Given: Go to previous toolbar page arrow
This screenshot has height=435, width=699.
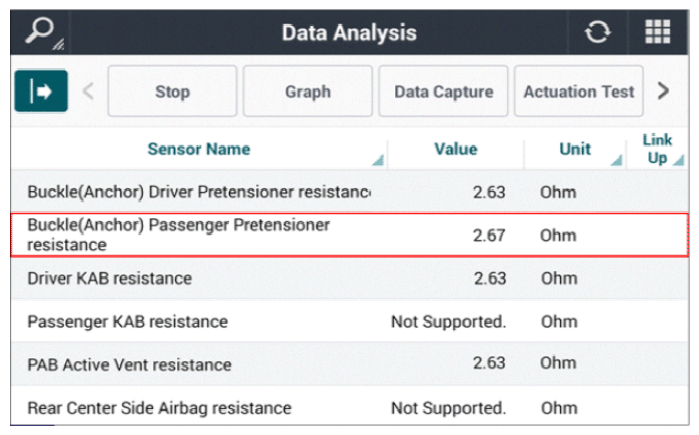Looking at the screenshot, I should [88, 91].
